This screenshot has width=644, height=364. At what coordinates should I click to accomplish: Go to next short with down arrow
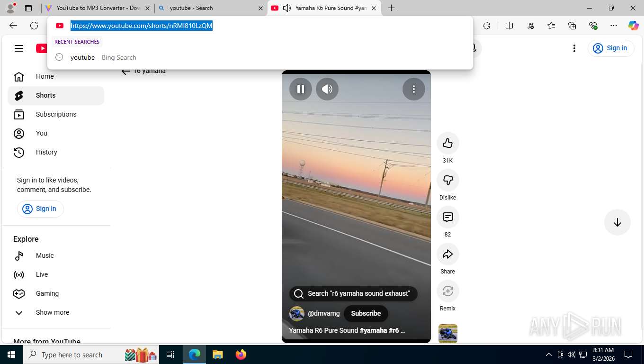[617, 222]
